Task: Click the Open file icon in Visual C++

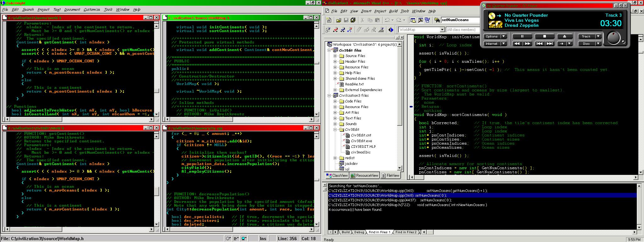Action: (x=339, y=20)
